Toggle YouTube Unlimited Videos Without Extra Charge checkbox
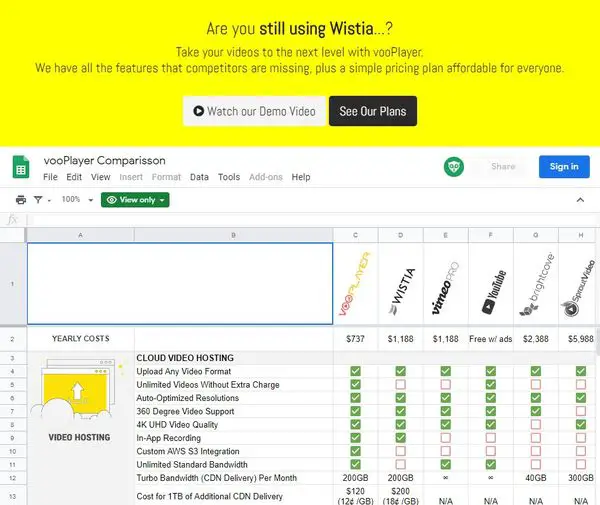This screenshot has width=600, height=505. coord(491,384)
